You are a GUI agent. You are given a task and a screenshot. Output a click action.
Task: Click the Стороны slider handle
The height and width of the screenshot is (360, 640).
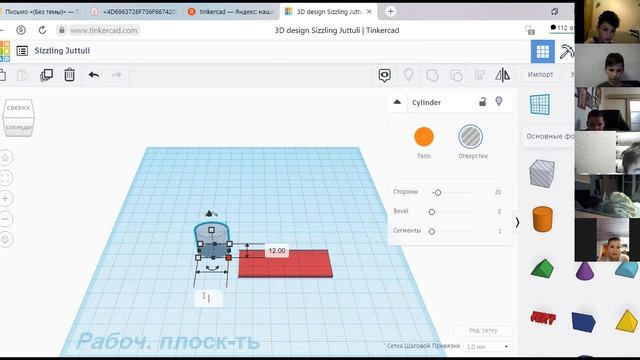pos(438,192)
